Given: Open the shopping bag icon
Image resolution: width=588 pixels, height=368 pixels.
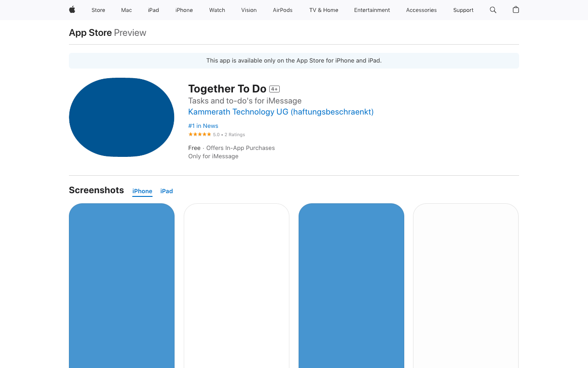Looking at the screenshot, I should coord(516,10).
